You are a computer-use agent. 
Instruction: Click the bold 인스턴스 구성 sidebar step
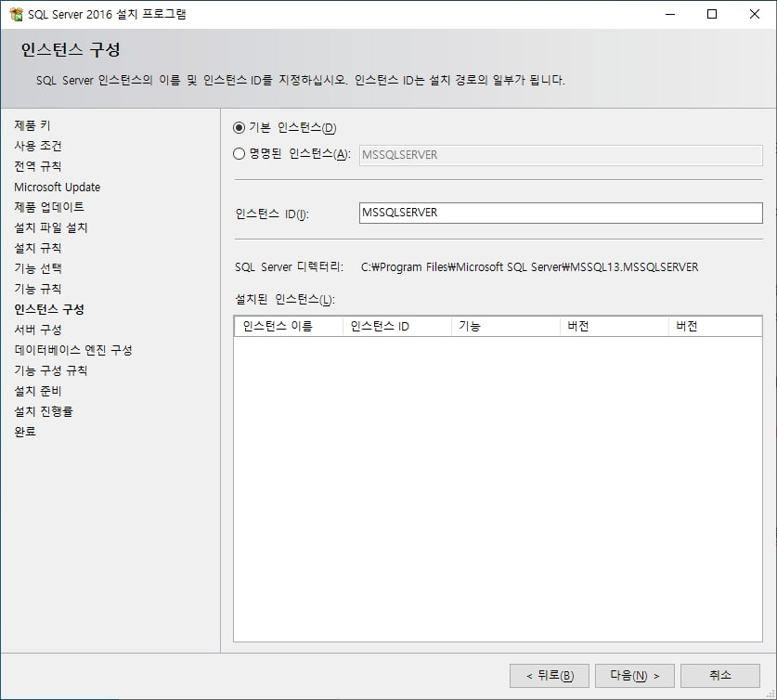tap(49, 309)
